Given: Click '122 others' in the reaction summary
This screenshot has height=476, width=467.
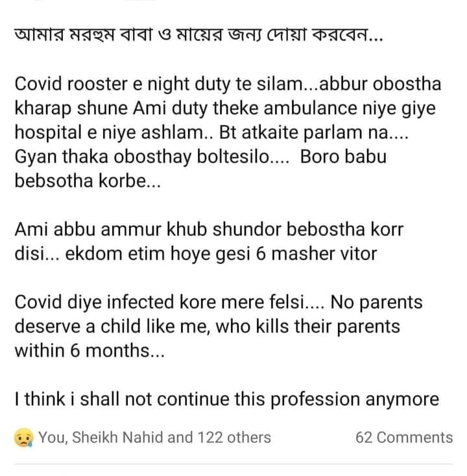Looking at the screenshot, I should (x=234, y=438).
